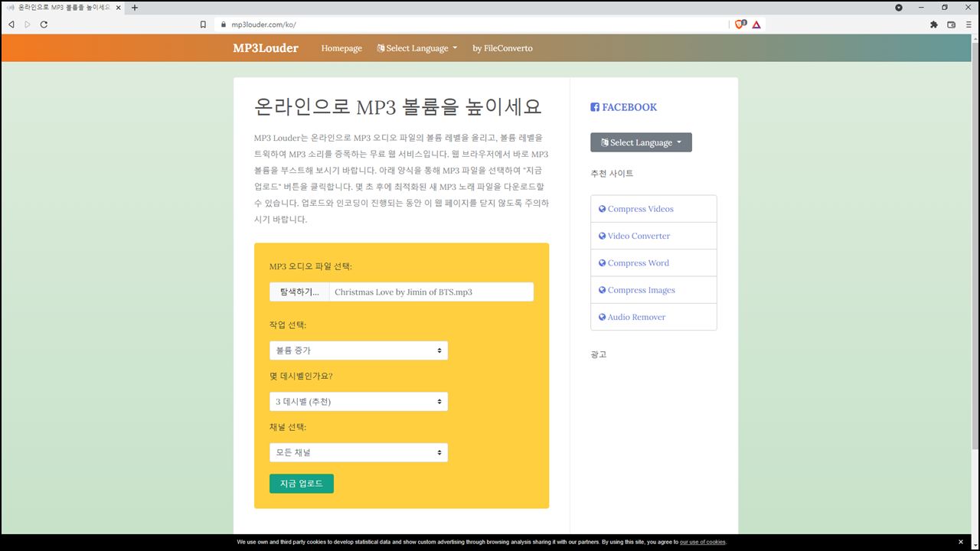Image resolution: width=980 pixels, height=551 pixels.
Task: Click the our use of cookies link
Action: 702,542
